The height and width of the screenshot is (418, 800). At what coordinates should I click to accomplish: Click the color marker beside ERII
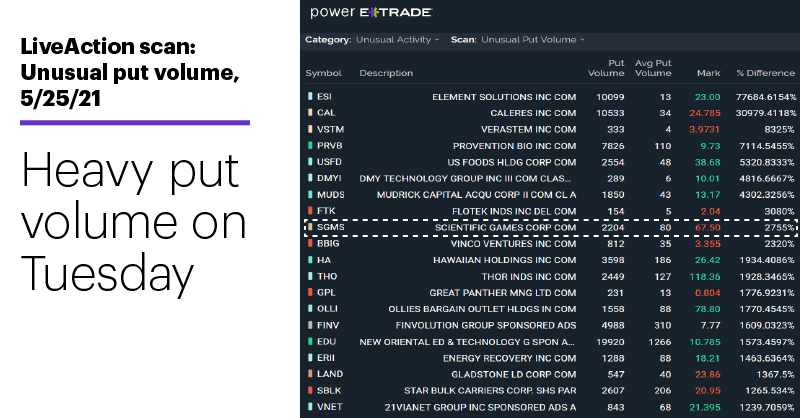coord(310,358)
